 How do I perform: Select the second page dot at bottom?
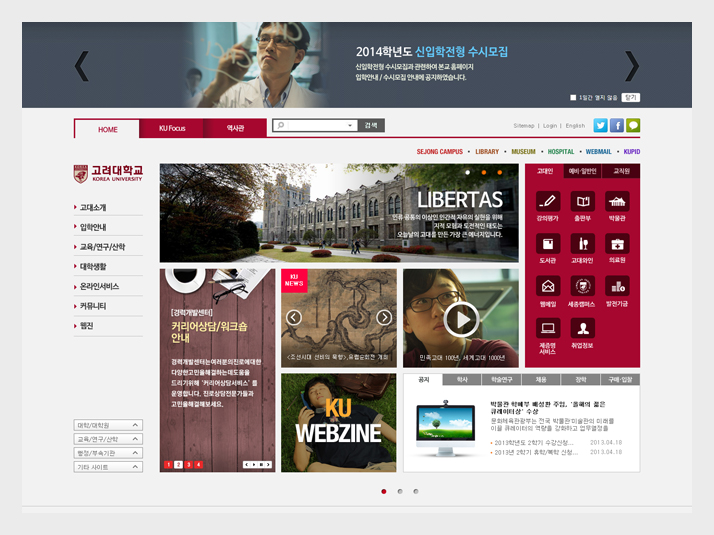(x=400, y=491)
